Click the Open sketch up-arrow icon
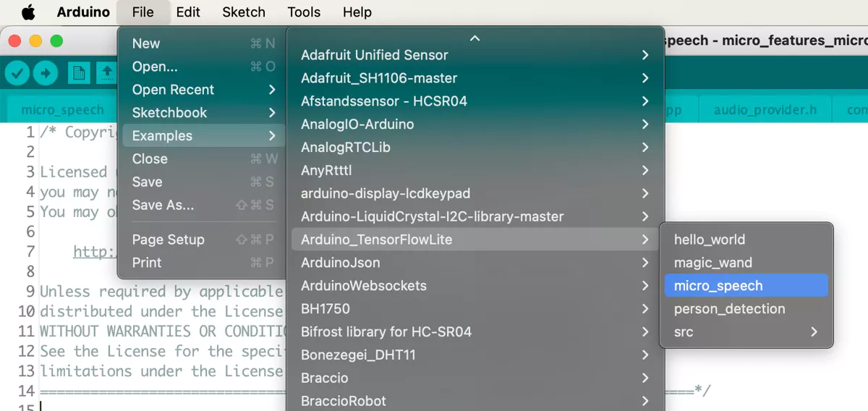This screenshot has height=411, width=868. point(107,72)
